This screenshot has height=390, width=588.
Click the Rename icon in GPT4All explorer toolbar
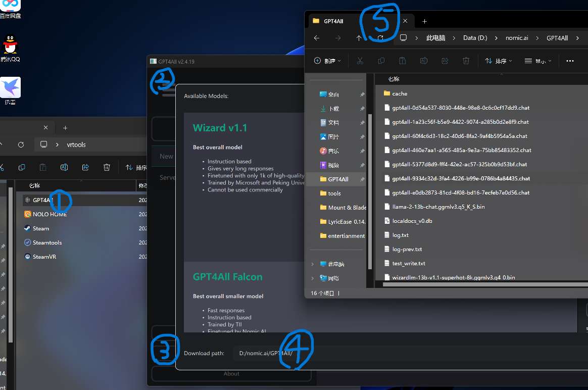(424, 61)
